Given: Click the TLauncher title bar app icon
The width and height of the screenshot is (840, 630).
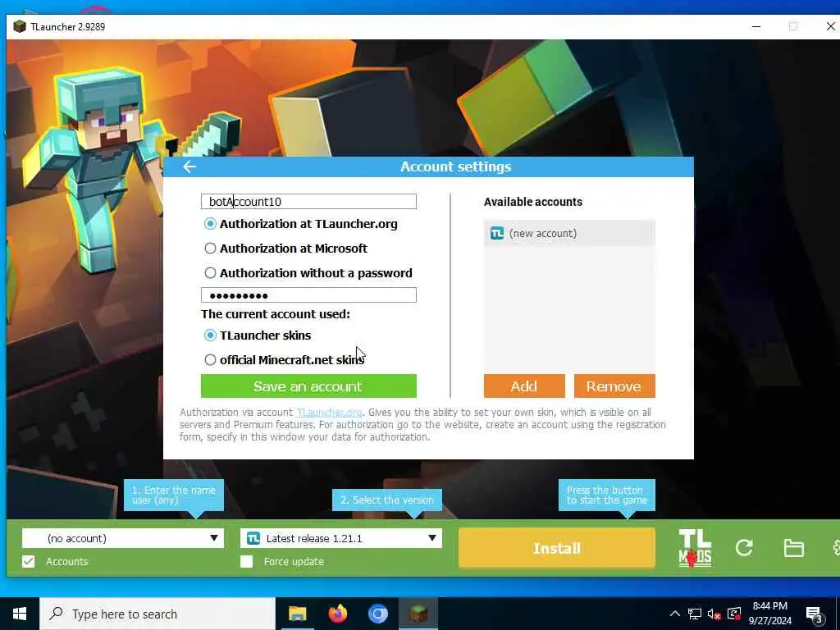Looking at the screenshot, I should pos(20,26).
